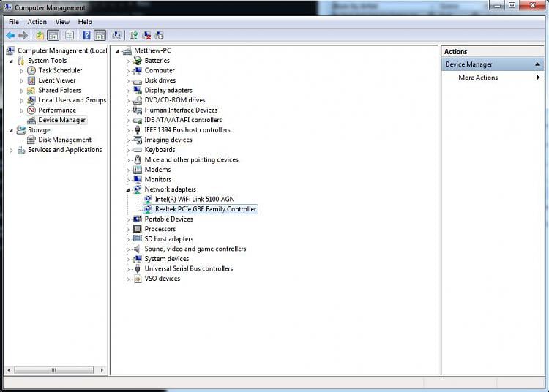Click the Show/Hide Action Pane toolbar icon
Screen dimensions: 549x392
click(100, 35)
